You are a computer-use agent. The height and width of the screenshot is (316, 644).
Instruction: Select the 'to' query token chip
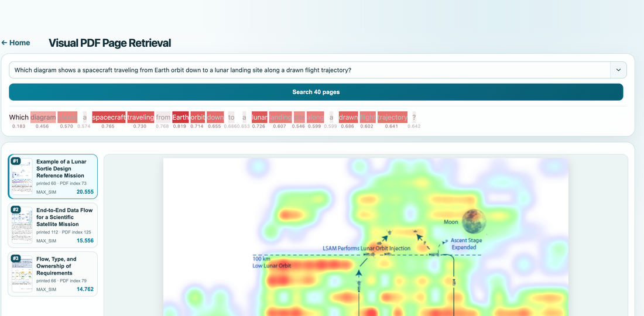pyautogui.click(x=231, y=118)
